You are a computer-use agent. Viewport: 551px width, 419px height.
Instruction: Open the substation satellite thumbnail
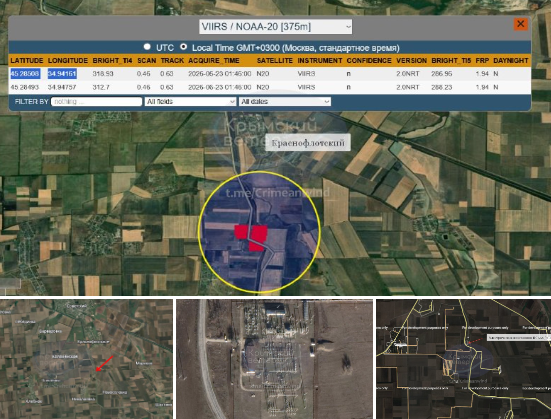274,359
